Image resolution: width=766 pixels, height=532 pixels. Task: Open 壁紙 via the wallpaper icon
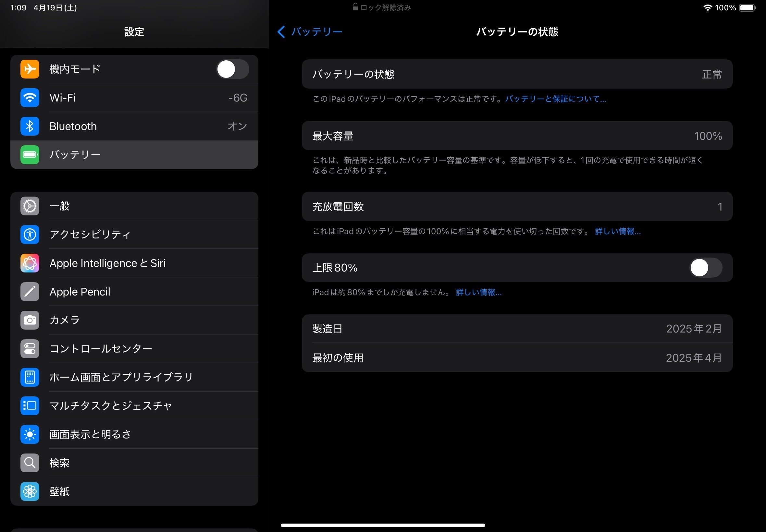coord(30,491)
